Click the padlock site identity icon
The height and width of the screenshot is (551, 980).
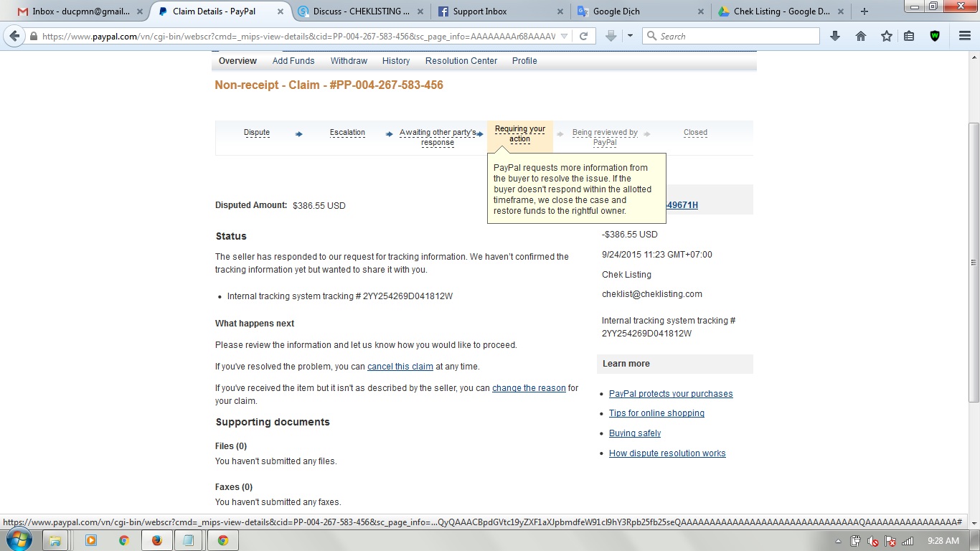point(33,37)
